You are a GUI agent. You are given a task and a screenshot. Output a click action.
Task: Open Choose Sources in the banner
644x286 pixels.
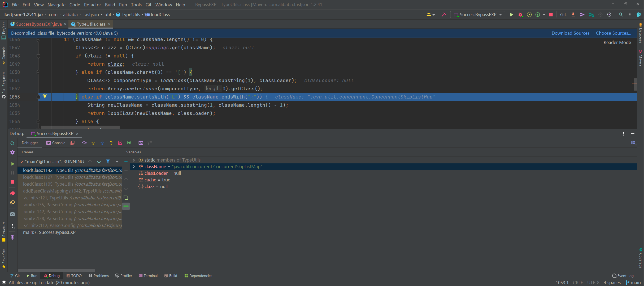pos(613,33)
